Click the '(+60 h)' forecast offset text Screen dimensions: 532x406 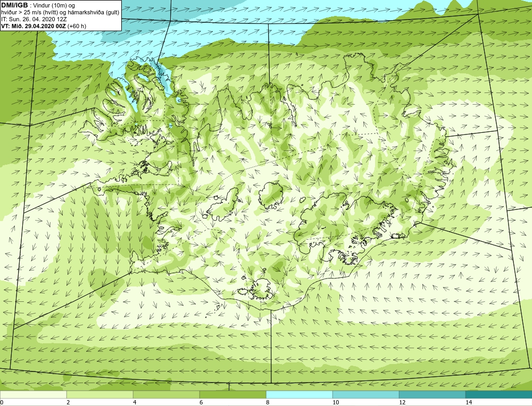77,26
